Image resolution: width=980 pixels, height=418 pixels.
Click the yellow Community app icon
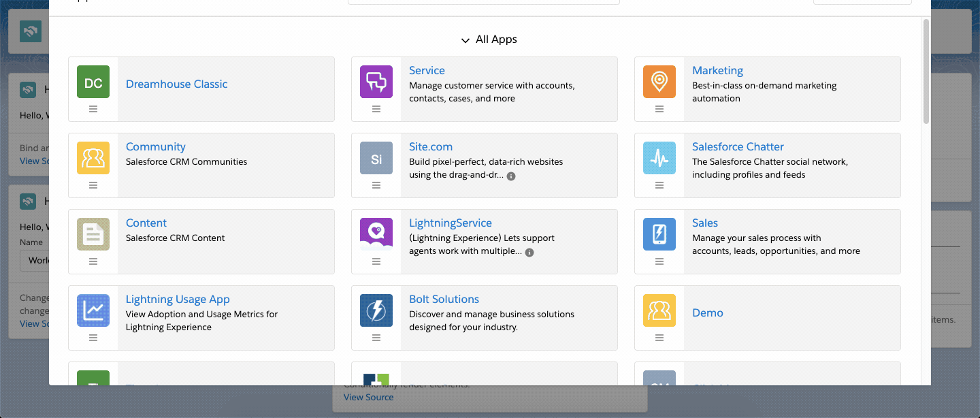pyautogui.click(x=93, y=159)
